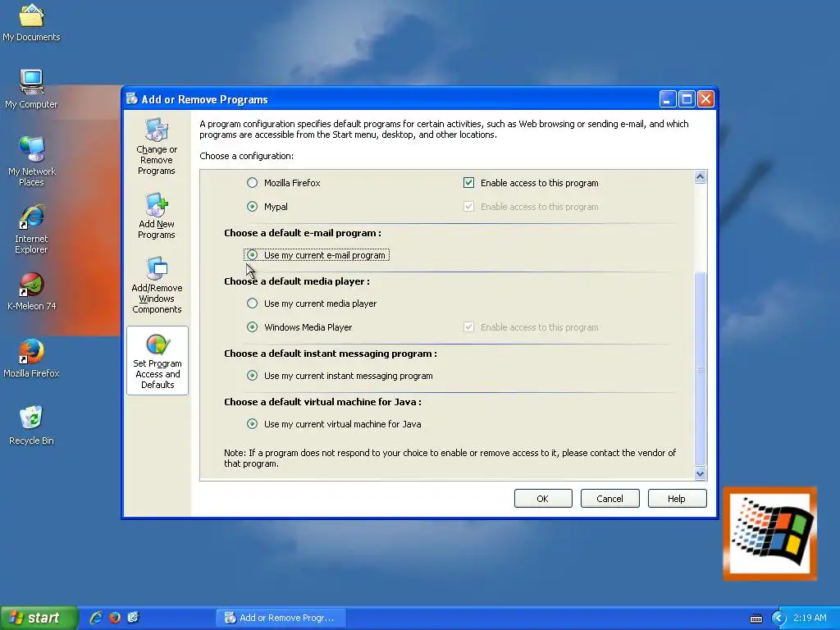Click 'Choose a default instant messaging program' heading
This screenshot has height=630, width=840.
coord(331,354)
